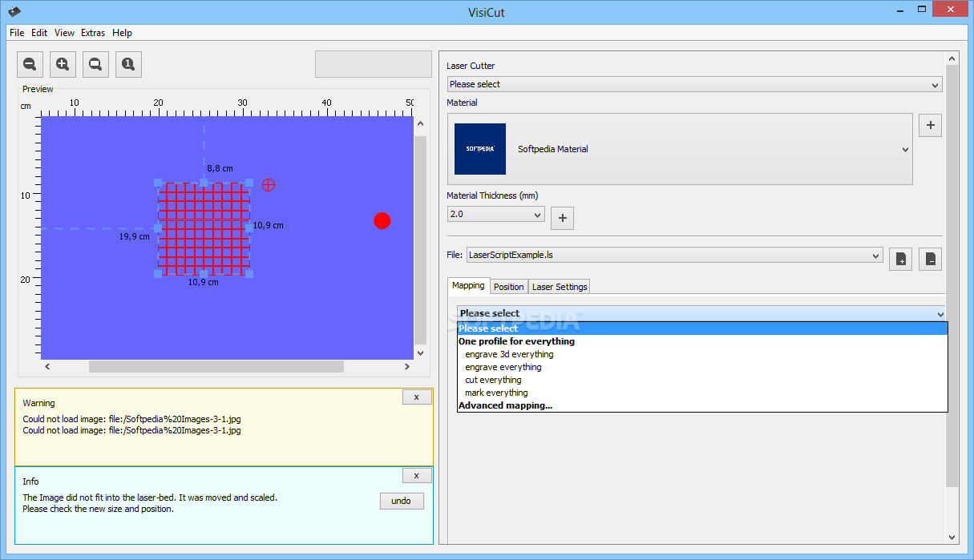Click the preview vertical scrollbar down arrow

pos(420,353)
